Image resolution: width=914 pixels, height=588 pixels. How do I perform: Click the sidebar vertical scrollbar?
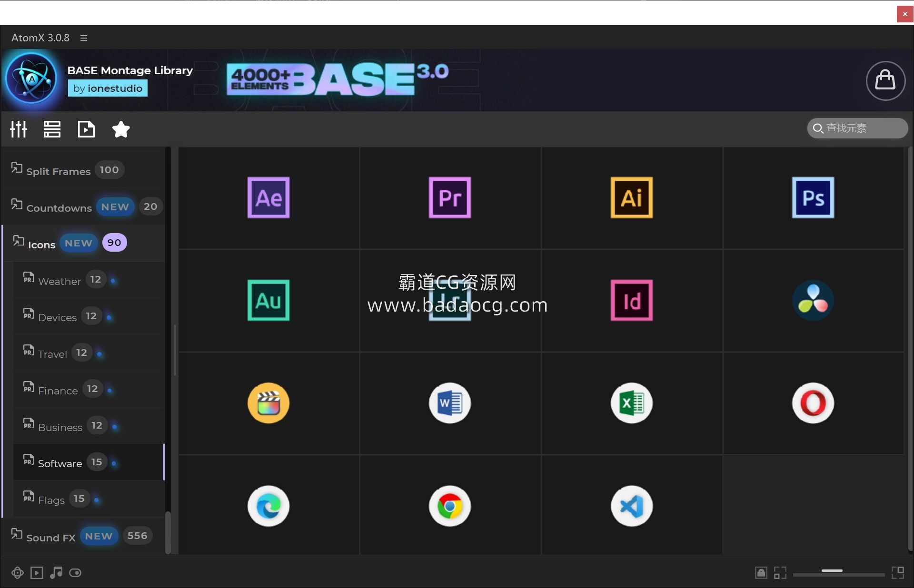[168, 533]
